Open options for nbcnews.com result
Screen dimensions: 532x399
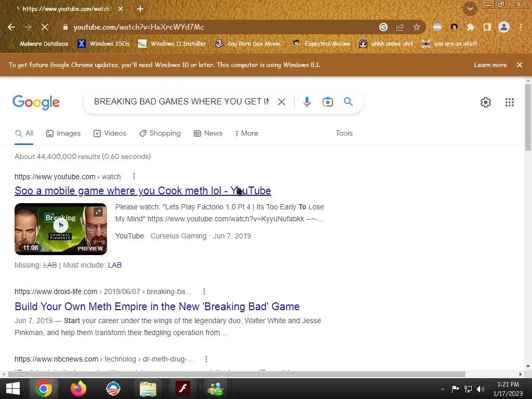206,359
